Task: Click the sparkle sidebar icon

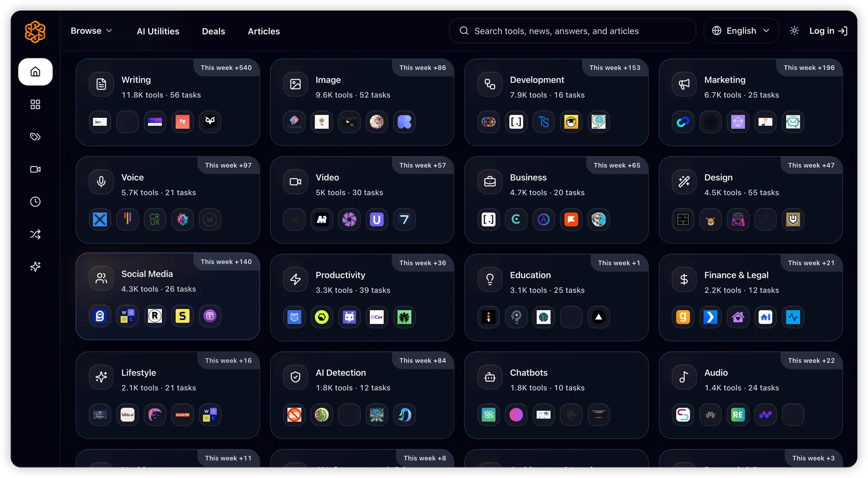Action: [35, 267]
